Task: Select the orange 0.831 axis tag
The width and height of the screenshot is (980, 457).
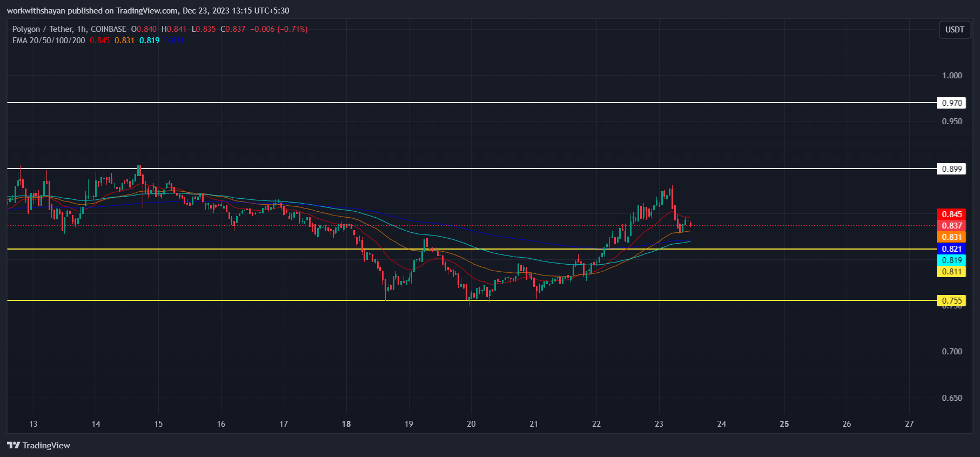Action: (951, 237)
